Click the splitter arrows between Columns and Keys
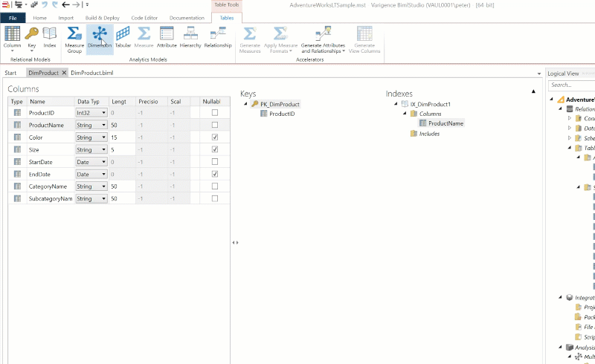Screen dimensions: 595x364 [x=235, y=242]
